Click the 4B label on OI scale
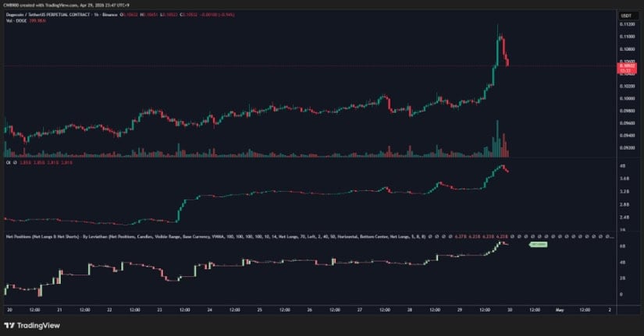The image size is (644, 336). pyautogui.click(x=623, y=166)
